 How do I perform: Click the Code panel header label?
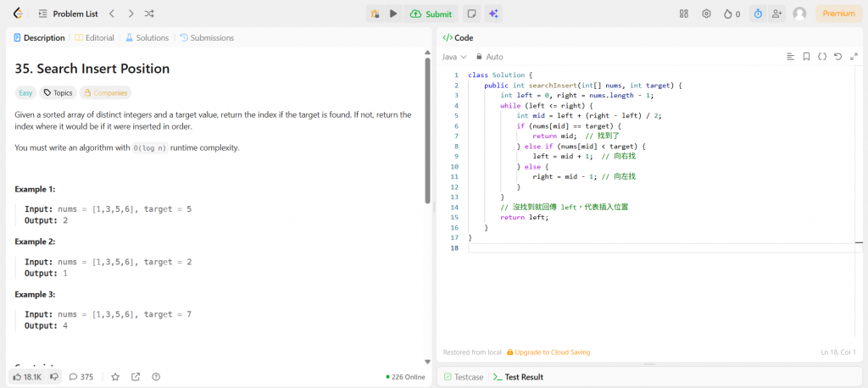[x=458, y=37]
